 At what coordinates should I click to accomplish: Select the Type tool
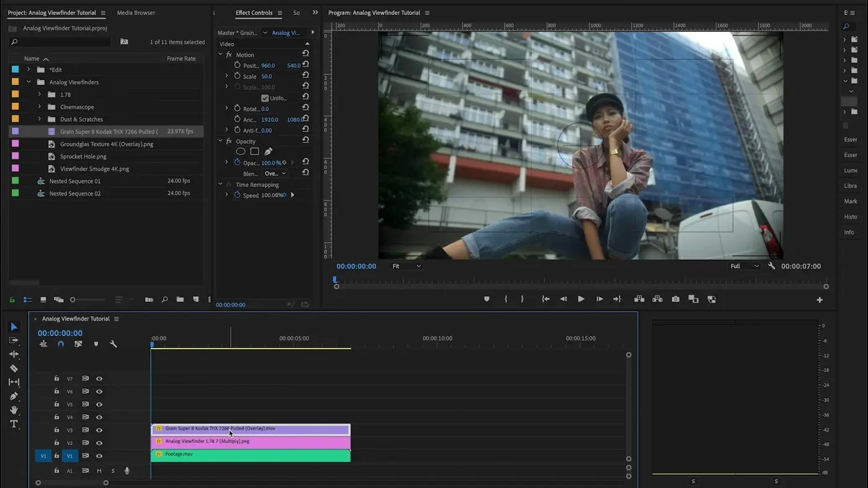pos(14,424)
